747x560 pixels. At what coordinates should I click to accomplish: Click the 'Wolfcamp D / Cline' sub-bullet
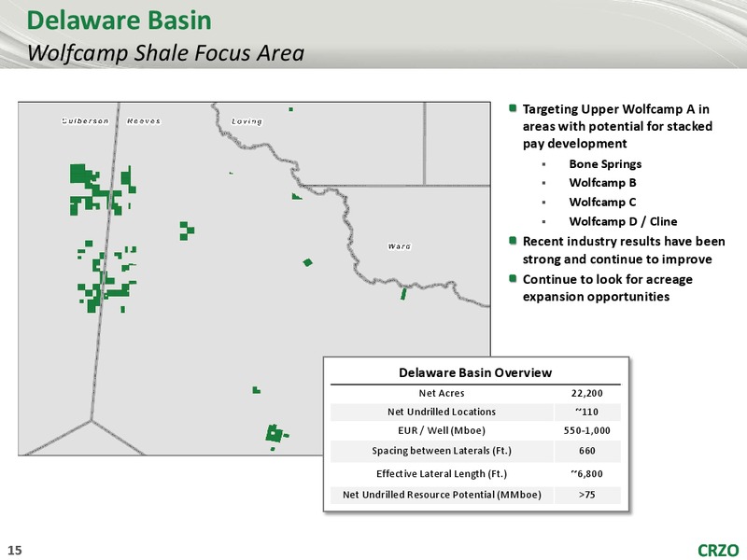[623, 221]
